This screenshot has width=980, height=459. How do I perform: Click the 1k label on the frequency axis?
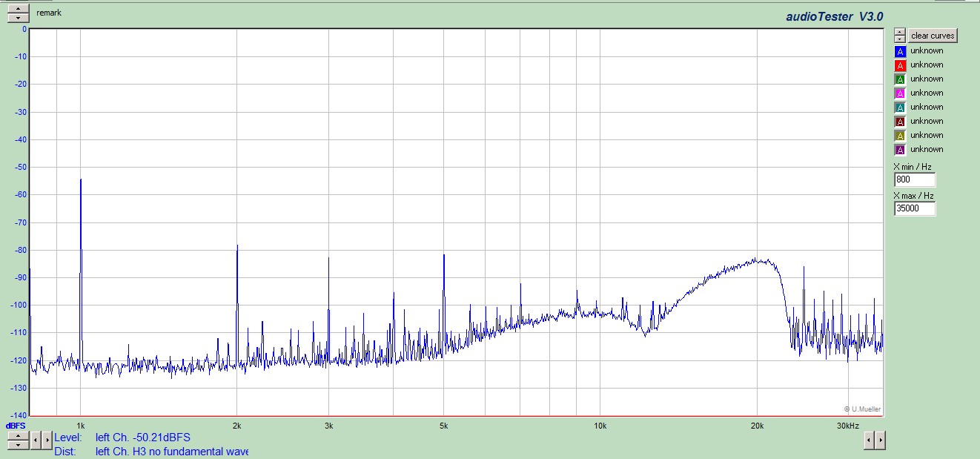81,426
